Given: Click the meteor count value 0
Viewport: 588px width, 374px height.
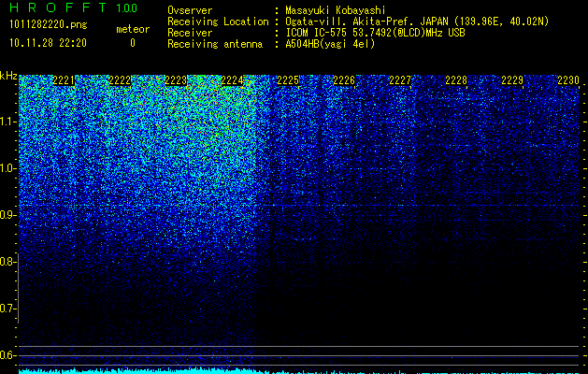Looking at the screenshot, I should [133, 43].
